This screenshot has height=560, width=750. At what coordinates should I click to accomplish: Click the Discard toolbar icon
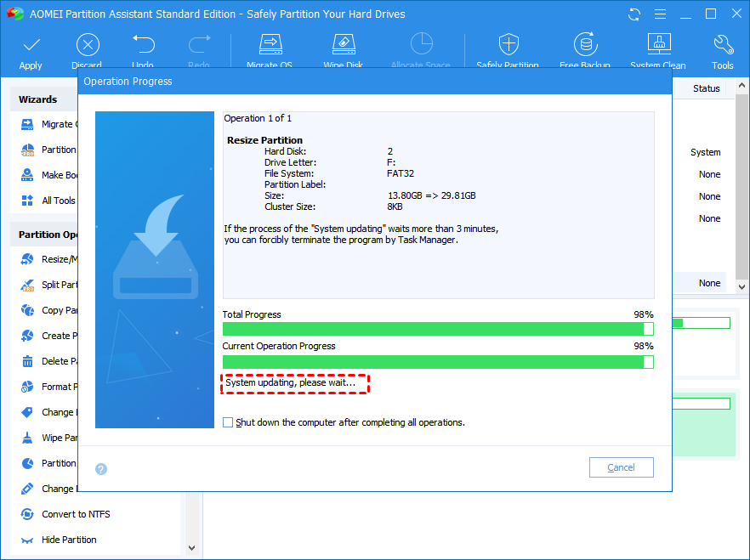pos(88,45)
